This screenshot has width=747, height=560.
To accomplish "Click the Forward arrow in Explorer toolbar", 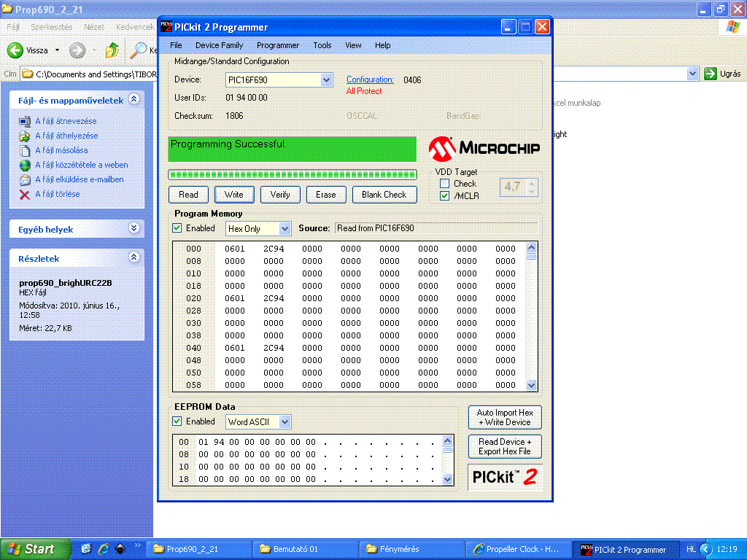I will 77,50.
